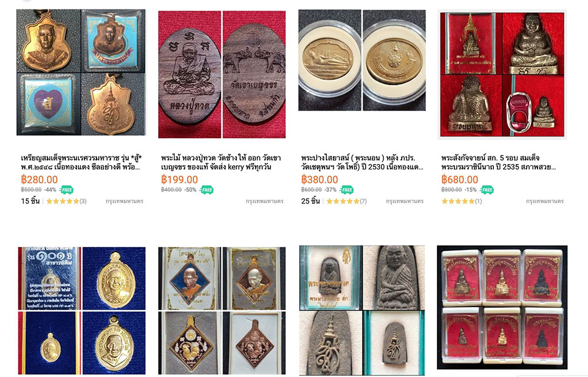Open the gray clay Luang Pu Thuat image

(362, 311)
